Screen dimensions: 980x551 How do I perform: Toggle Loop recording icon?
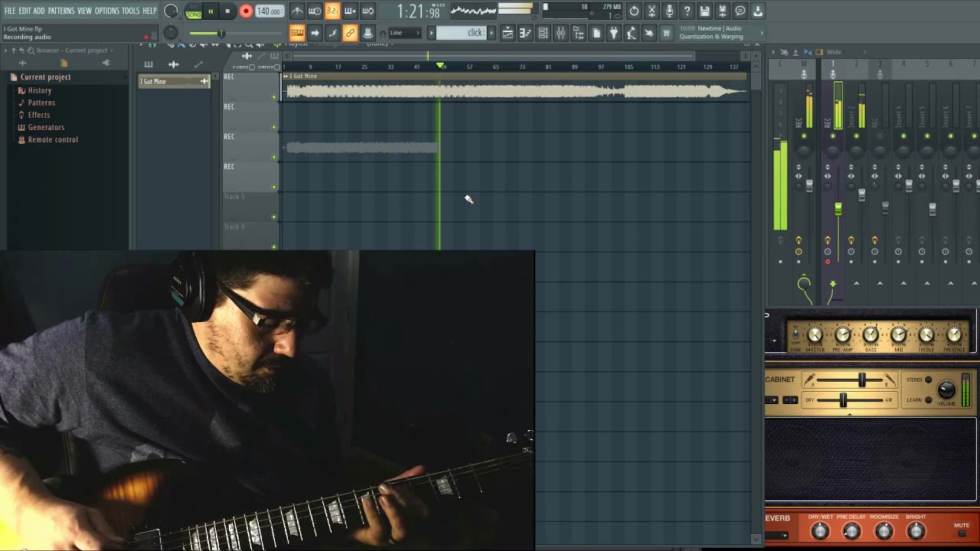367,11
